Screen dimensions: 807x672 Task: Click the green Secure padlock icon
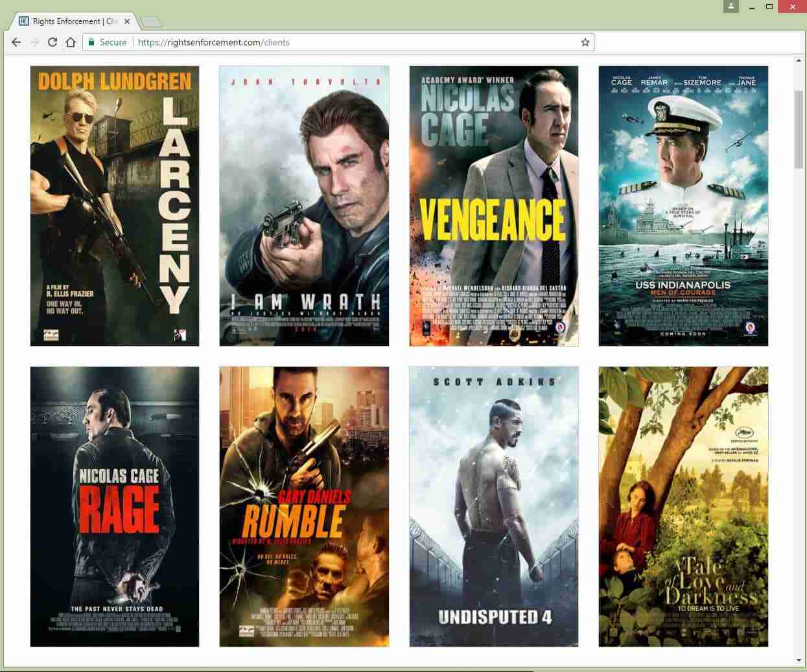click(x=91, y=42)
